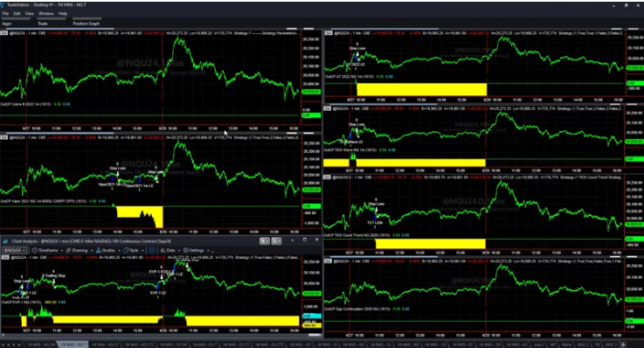Click the Data bars icon
The height and width of the screenshot is (348, 644).
click(x=163, y=250)
